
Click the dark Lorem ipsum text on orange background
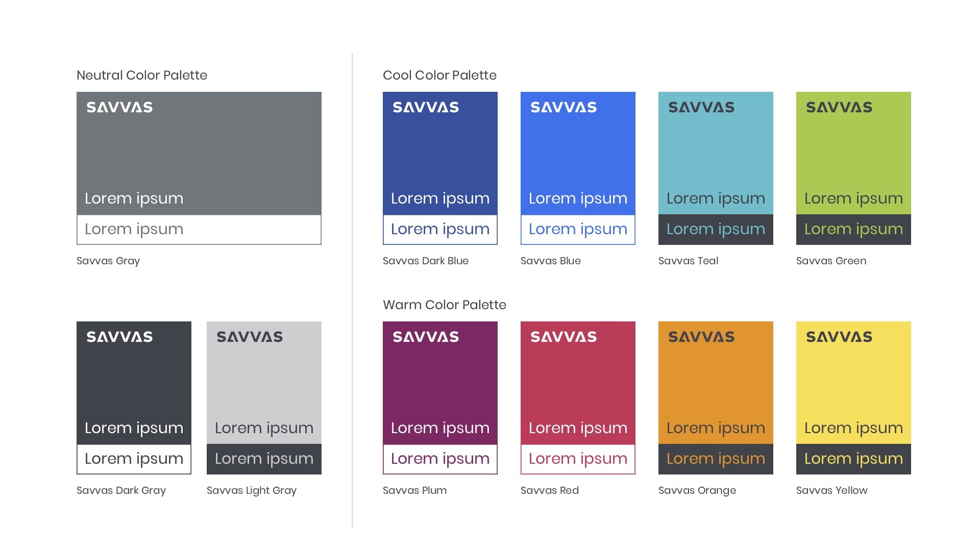tap(716, 429)
